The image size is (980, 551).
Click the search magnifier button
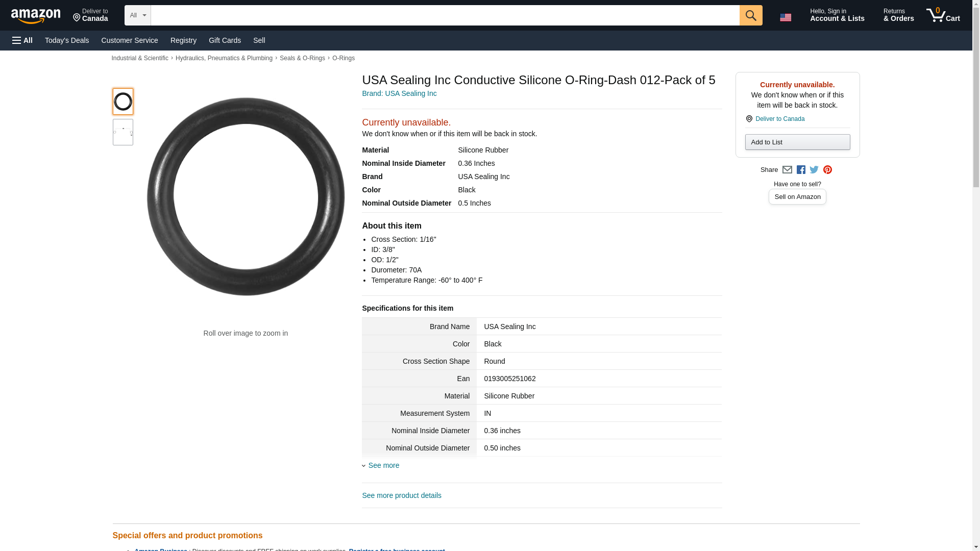750,15
